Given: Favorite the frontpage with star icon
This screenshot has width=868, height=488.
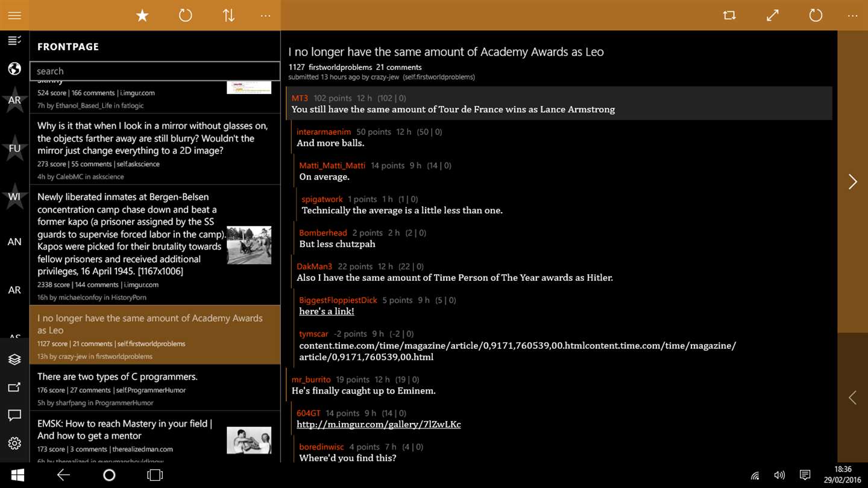Looking at the screenshot, I should (142, 16).
